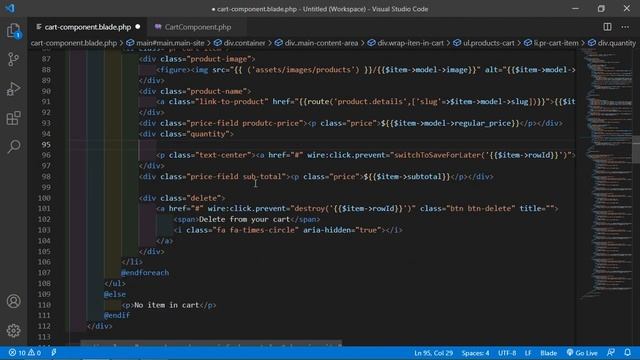Click the Split Editor Right icon
The width and height of the screenshot is (640, 360).
pos(607,27)
